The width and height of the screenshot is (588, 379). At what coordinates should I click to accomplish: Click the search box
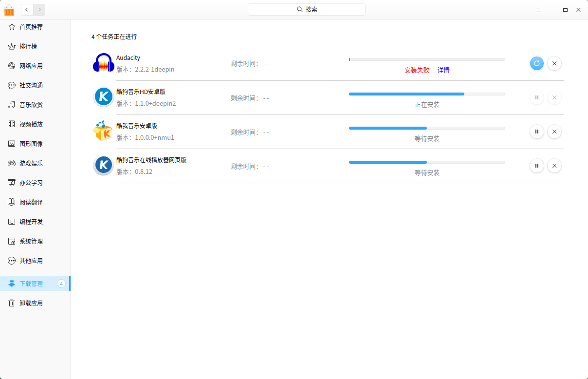[307, 9]
